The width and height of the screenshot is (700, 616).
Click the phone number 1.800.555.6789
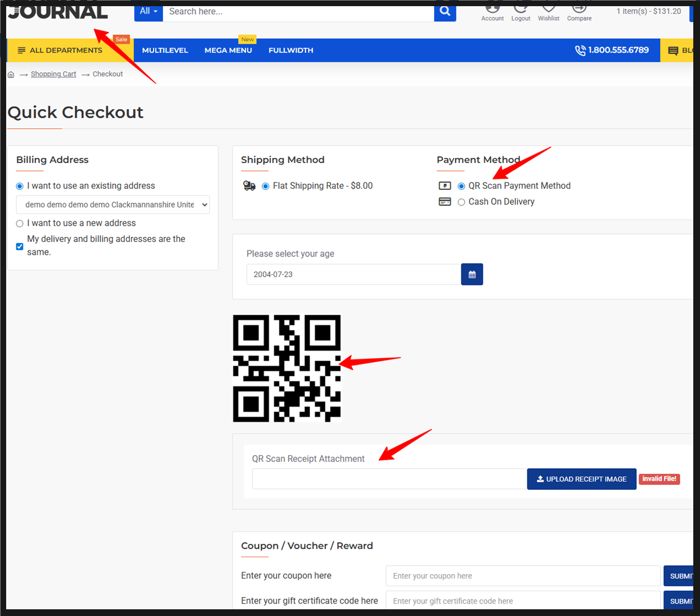tap(612, 50)
